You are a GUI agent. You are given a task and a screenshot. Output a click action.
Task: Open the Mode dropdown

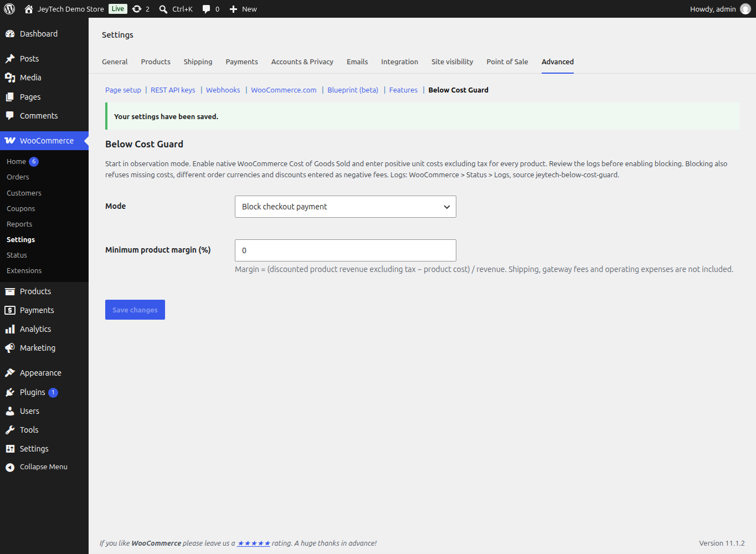pyautogui.click(x=346, y=207)
